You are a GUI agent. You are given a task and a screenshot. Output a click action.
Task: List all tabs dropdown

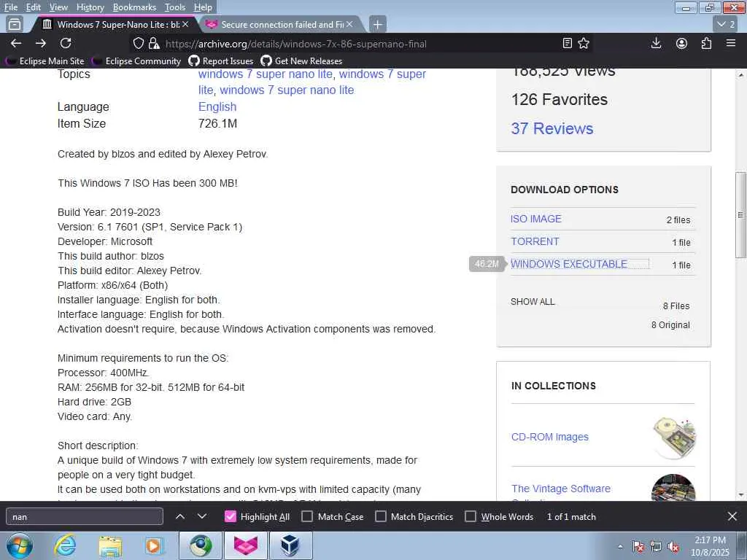[x=726, y=24]
